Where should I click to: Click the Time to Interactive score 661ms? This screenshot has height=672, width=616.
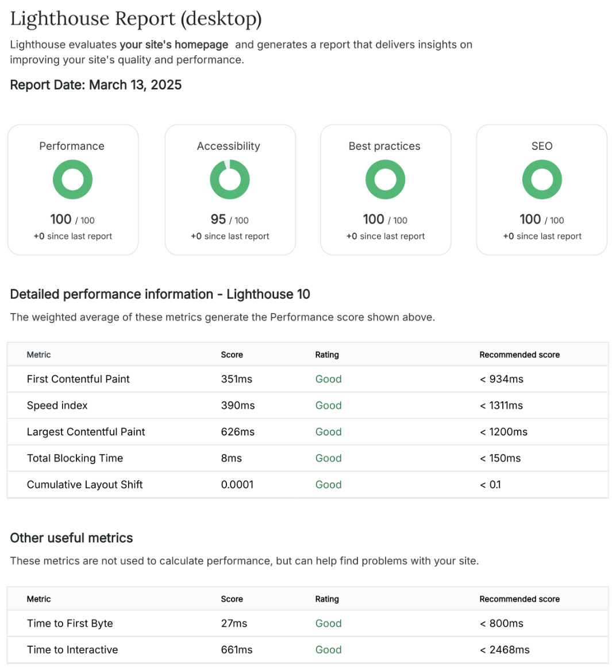(236, 650)
